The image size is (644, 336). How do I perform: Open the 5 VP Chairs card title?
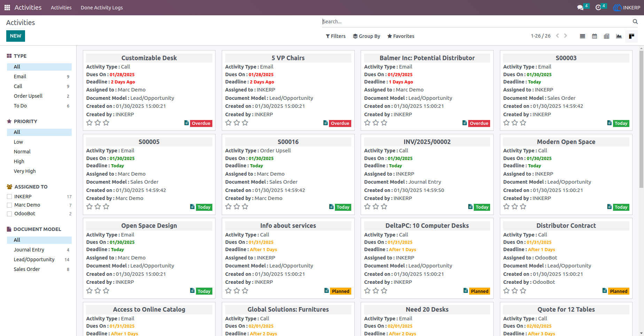[288, 58]
